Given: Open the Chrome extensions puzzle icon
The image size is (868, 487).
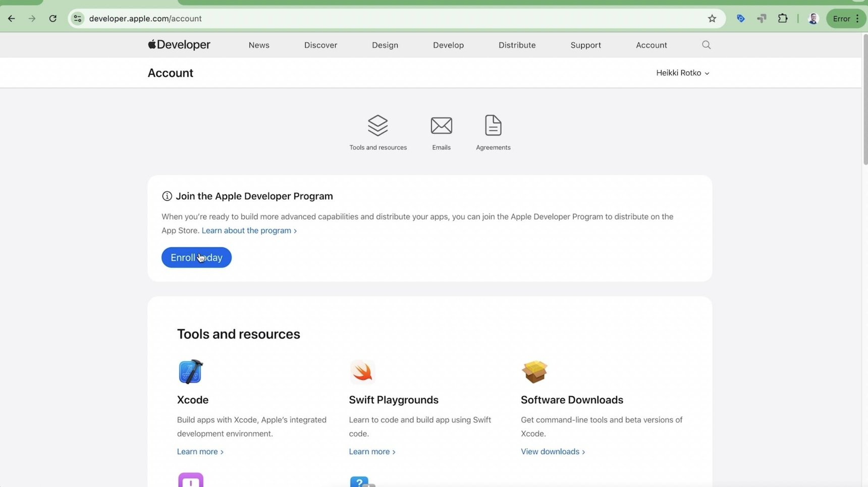Looking at the screenshot, I should tap(783, 18).
